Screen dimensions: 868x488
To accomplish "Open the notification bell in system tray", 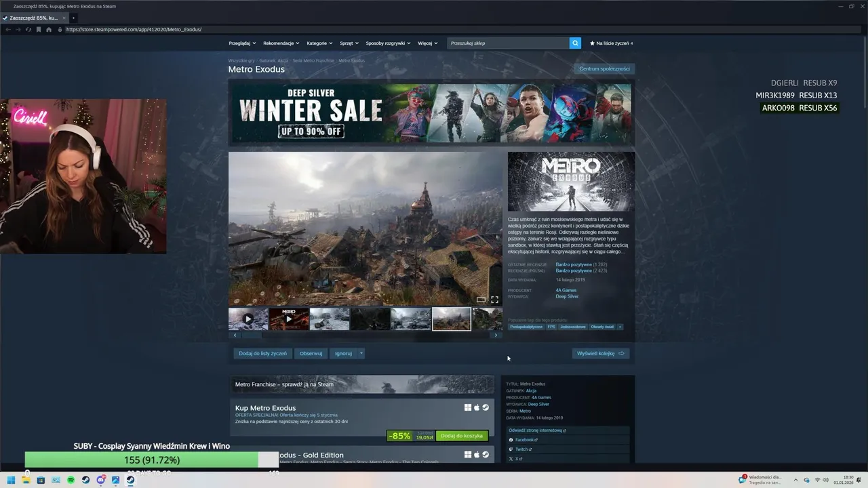I will [860, 480].
